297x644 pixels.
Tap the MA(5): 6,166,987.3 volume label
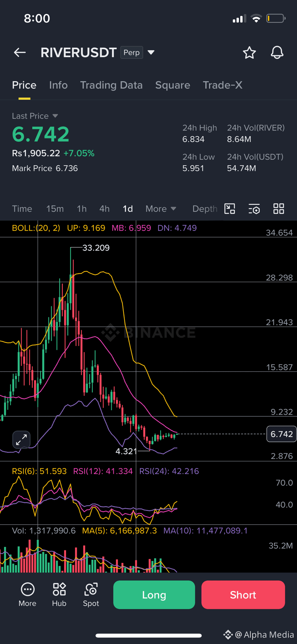pyautogui.click(x=119, y=531)
